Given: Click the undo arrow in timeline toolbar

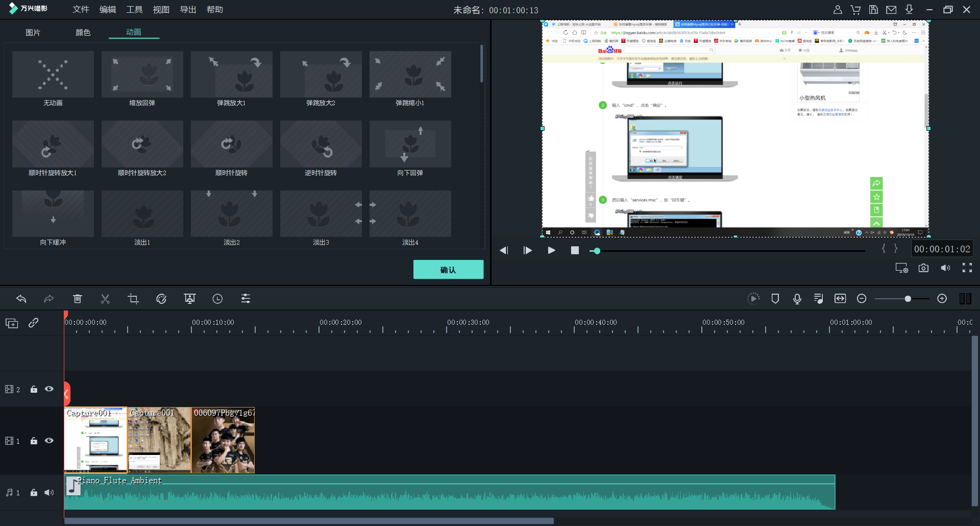Looking at the screenshot, I should 21,299.
